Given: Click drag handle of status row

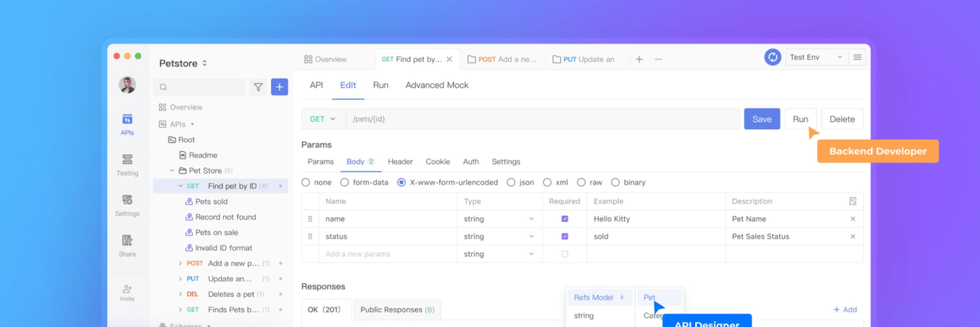Looking at the screenshot, I should coord(310,236).
